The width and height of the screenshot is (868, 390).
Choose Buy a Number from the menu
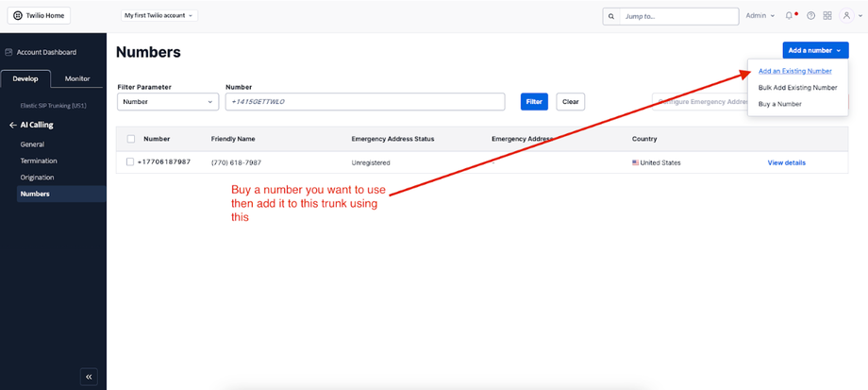pos(780,104)
